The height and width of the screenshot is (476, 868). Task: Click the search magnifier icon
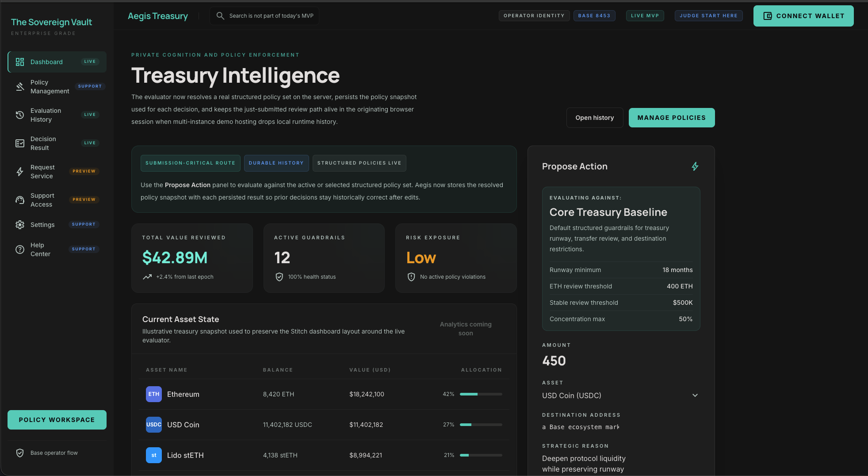(220, 16)
